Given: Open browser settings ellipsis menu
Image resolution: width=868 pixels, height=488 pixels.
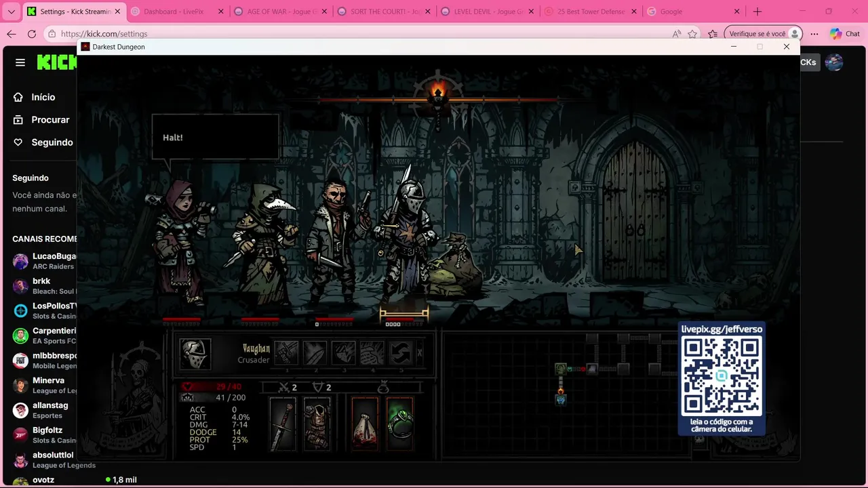Looking at the screenshot, I should tap(814, 34).
